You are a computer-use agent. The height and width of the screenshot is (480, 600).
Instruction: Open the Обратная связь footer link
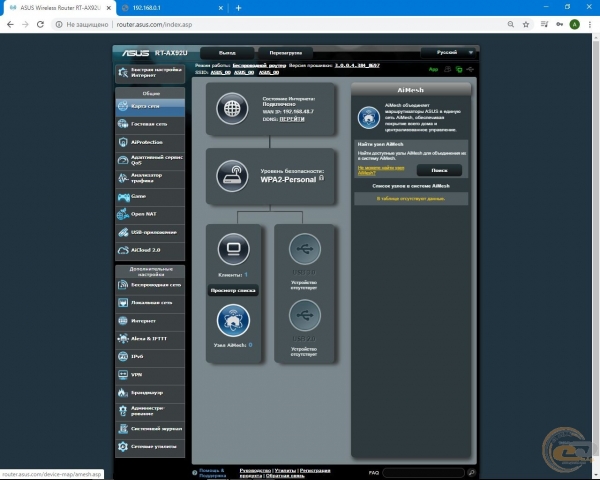(x=285, y=476)
